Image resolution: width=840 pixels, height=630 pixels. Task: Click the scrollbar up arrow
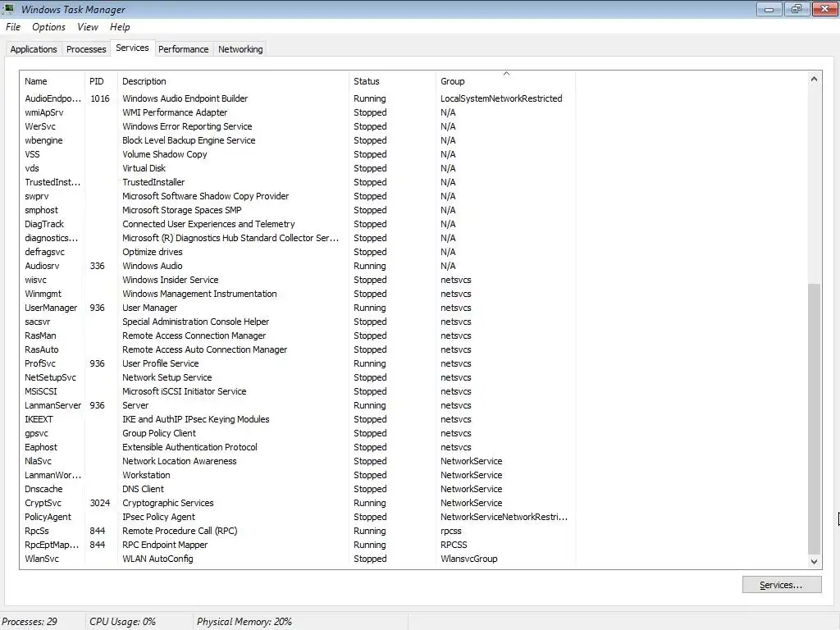814,79
